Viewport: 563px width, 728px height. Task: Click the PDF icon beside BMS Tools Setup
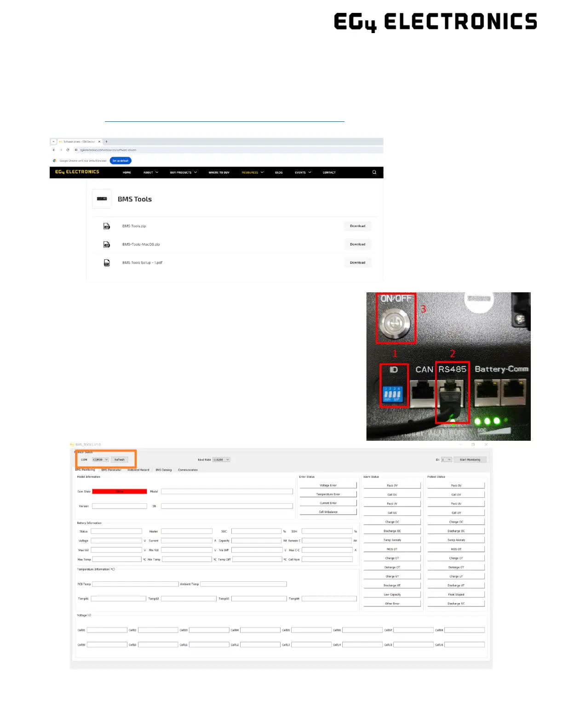(107, 263)
